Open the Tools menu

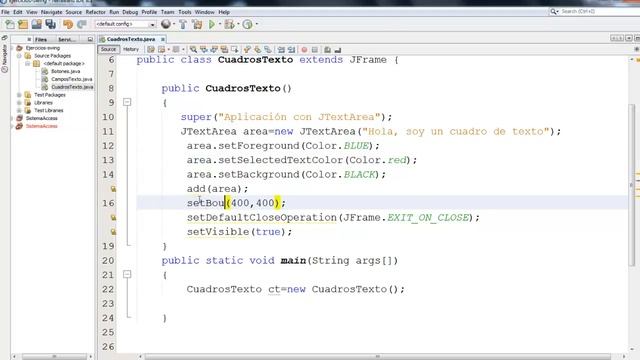[x=184, y=12]
